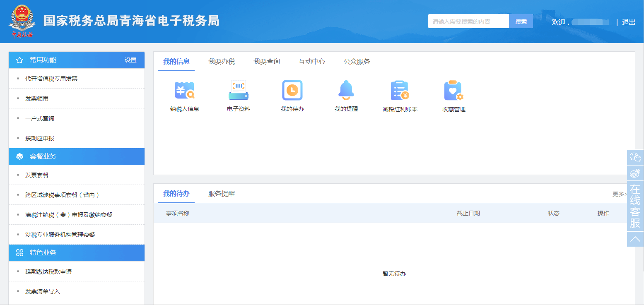Click the 退出 logout link
The height and width of the screenshot is (305, 644).
[629, 22]
